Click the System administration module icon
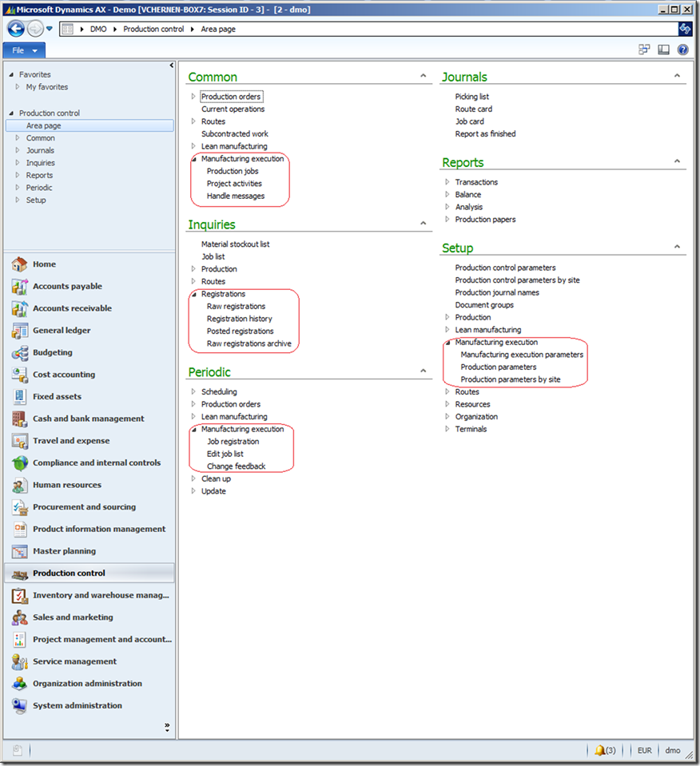 pos(20,706)
